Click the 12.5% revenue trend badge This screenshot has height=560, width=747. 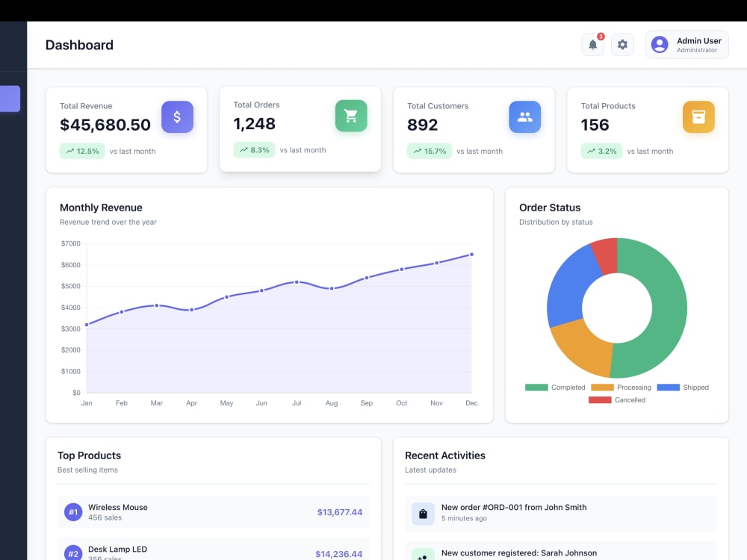point(82,151)
